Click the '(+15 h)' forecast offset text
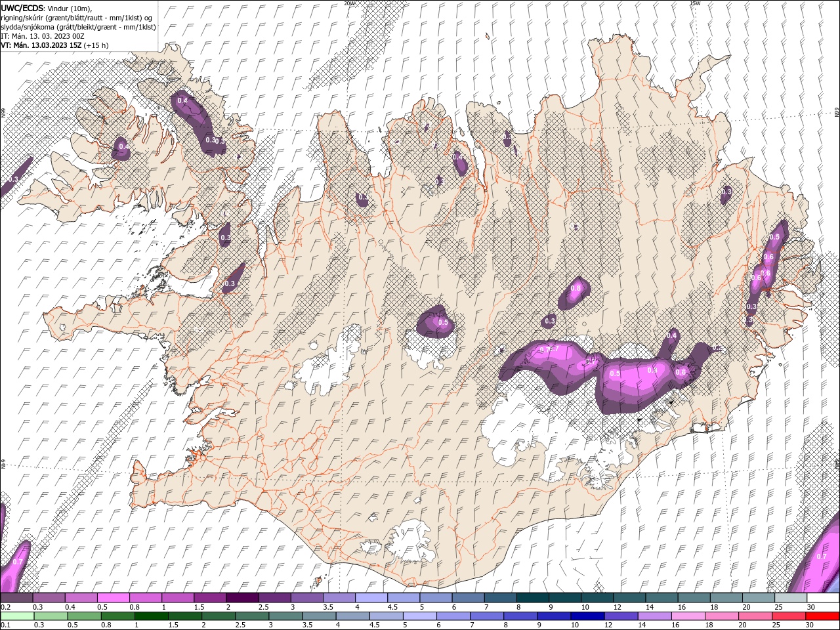This screenshot has height=630, width=840. point(96,45)
